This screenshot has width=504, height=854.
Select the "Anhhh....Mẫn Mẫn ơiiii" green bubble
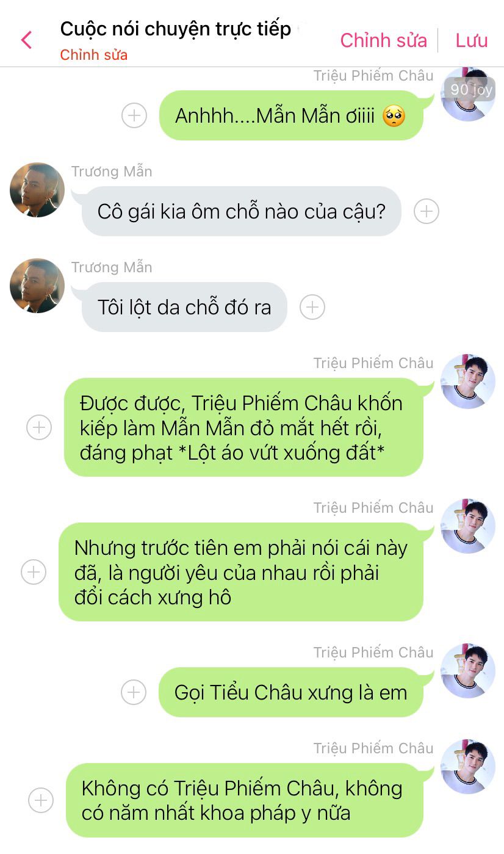(x=291, y=115)
